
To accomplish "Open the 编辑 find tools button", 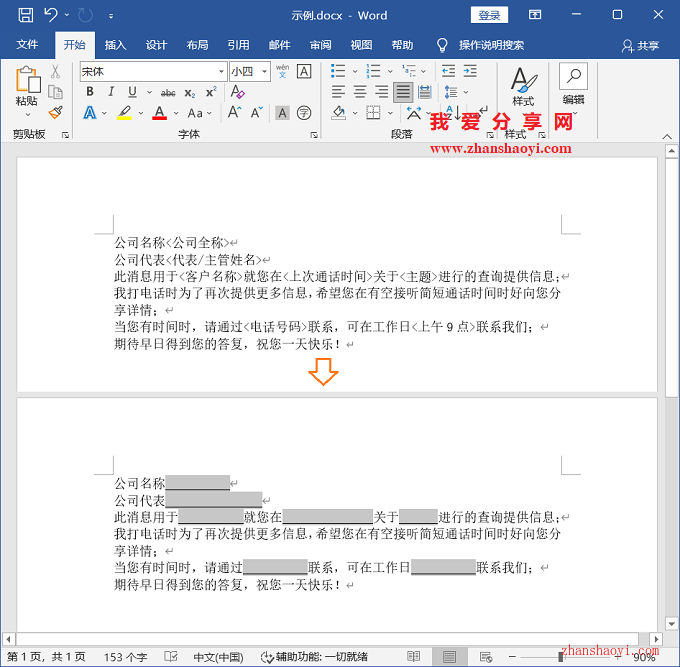I will 573,85.
